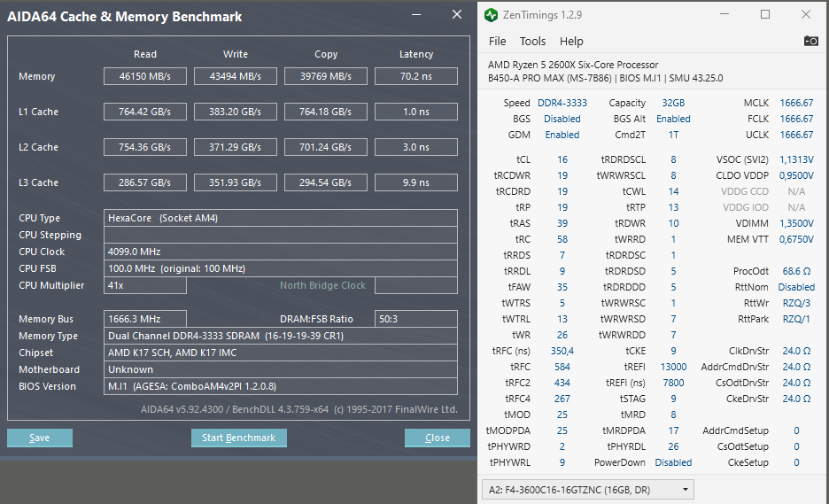Viewport: 829px width, 504px height.
Task: Click L1 Cache Write 383.20 GB/s field
Action: coord(236,112)
